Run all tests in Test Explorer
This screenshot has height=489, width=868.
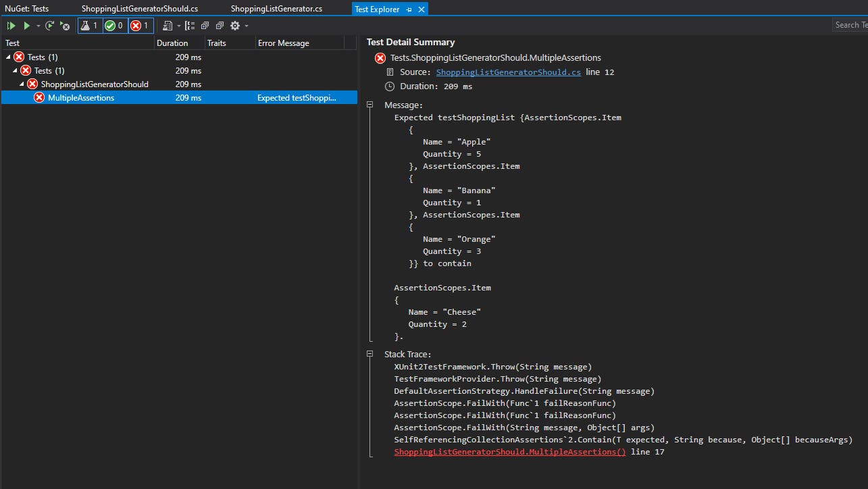(11, 25)
